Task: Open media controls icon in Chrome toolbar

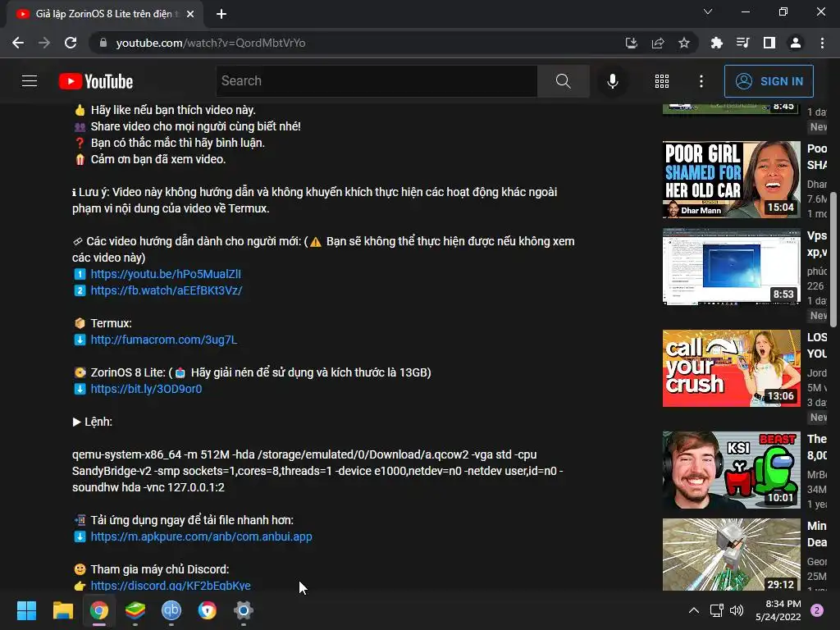Action: click(x=742, y=43)
